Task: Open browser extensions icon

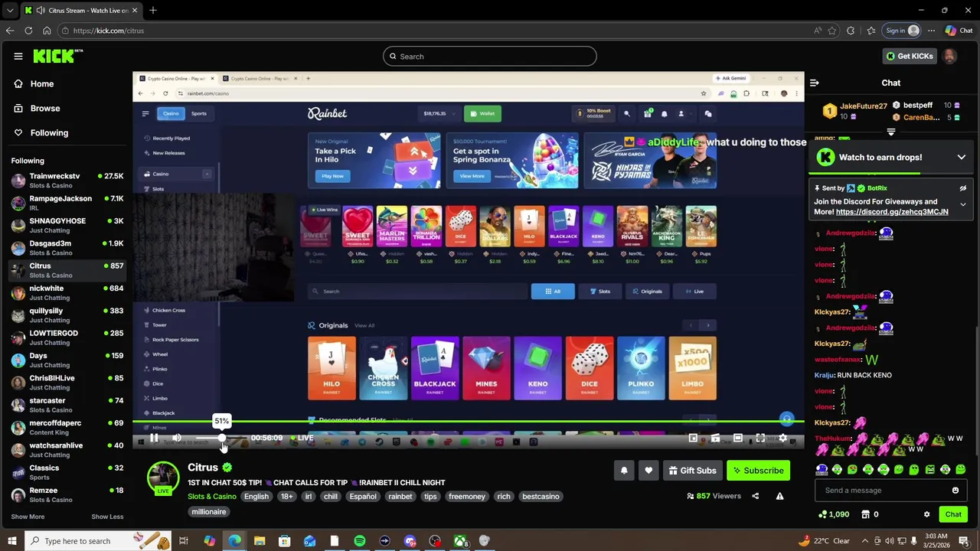Action: pyautogui.click(x=851, y=31)
